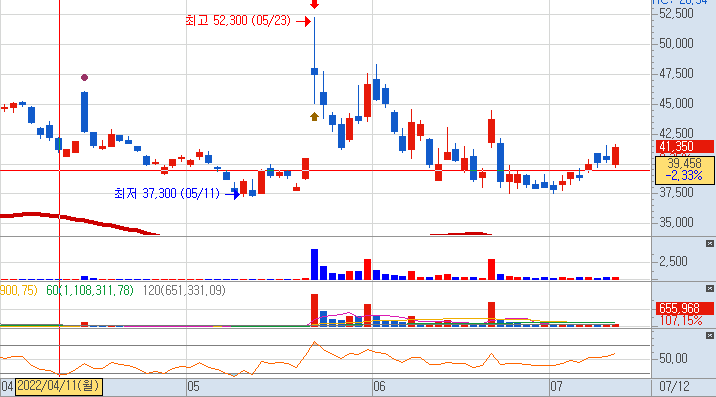Close the bottom oscillator indicator panel

710,336
